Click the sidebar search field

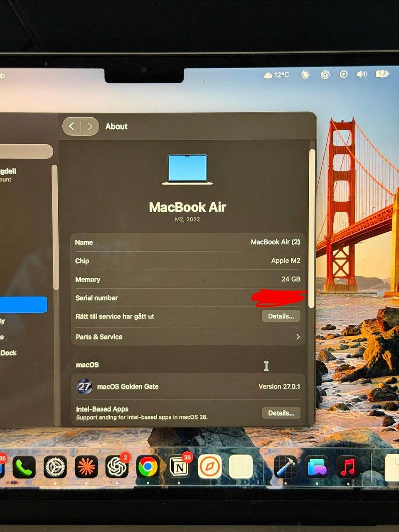pos(26,151)
